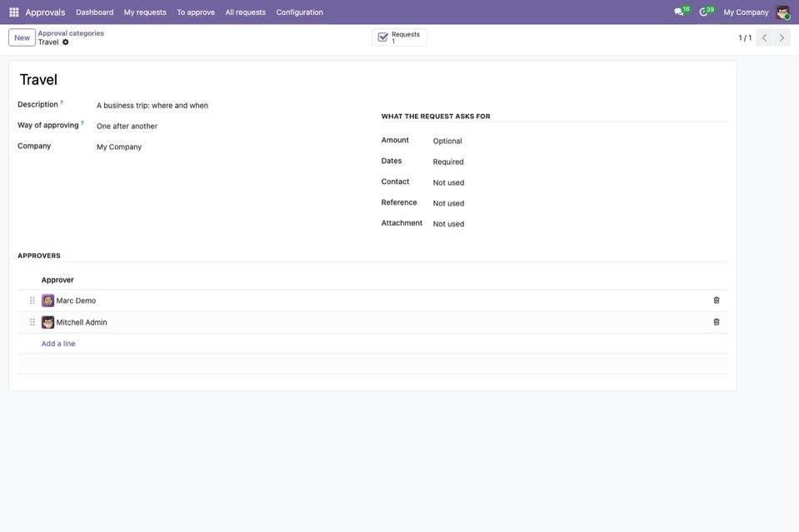Open the All requests menu

[246, 12]
